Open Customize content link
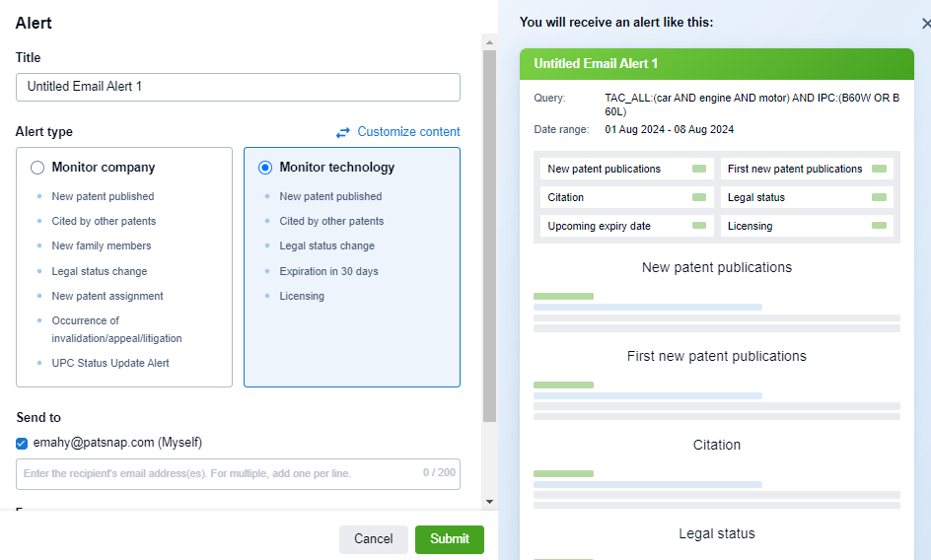 pyautogui.click(x=408, y=132)
